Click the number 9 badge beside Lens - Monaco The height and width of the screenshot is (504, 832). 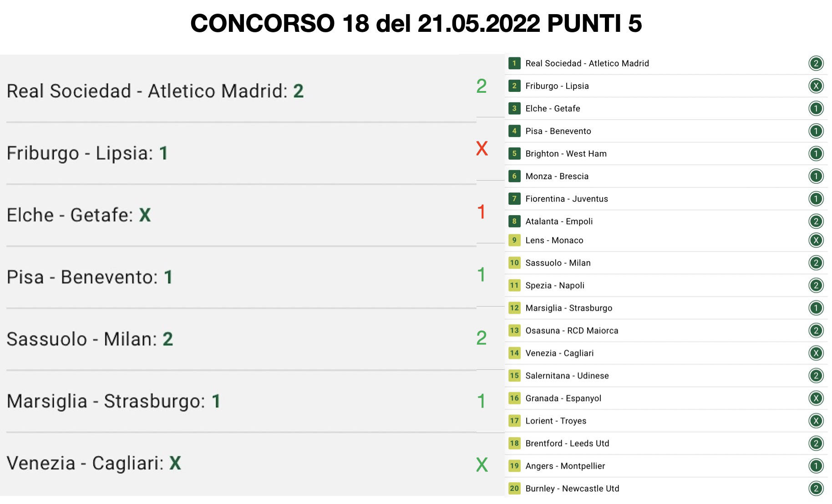click(x=514, y=240)
